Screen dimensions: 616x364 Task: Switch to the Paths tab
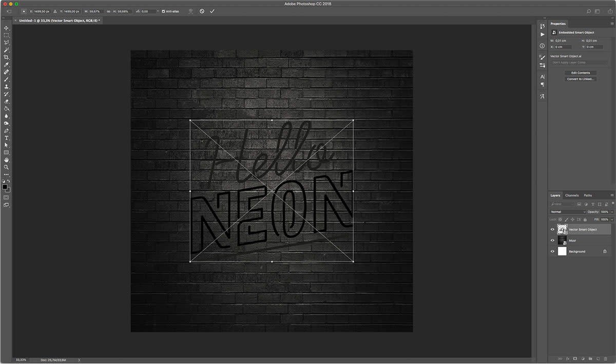coord(588,195)
